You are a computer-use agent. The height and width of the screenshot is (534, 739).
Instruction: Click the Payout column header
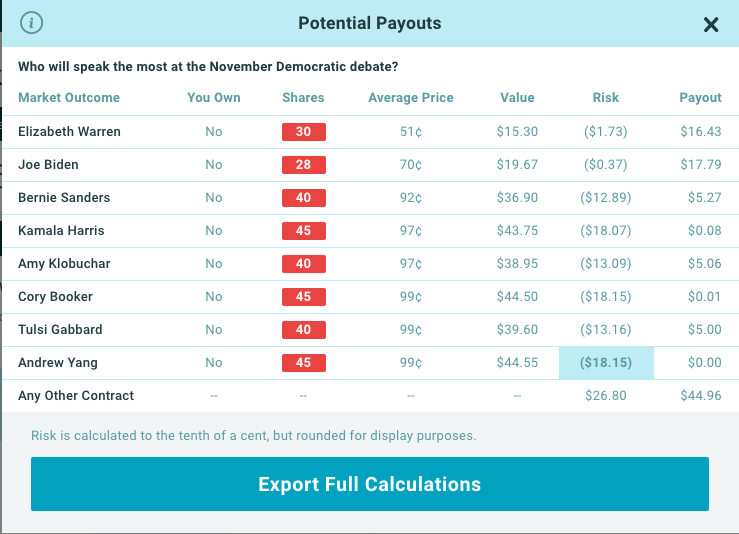coord(700,98)
